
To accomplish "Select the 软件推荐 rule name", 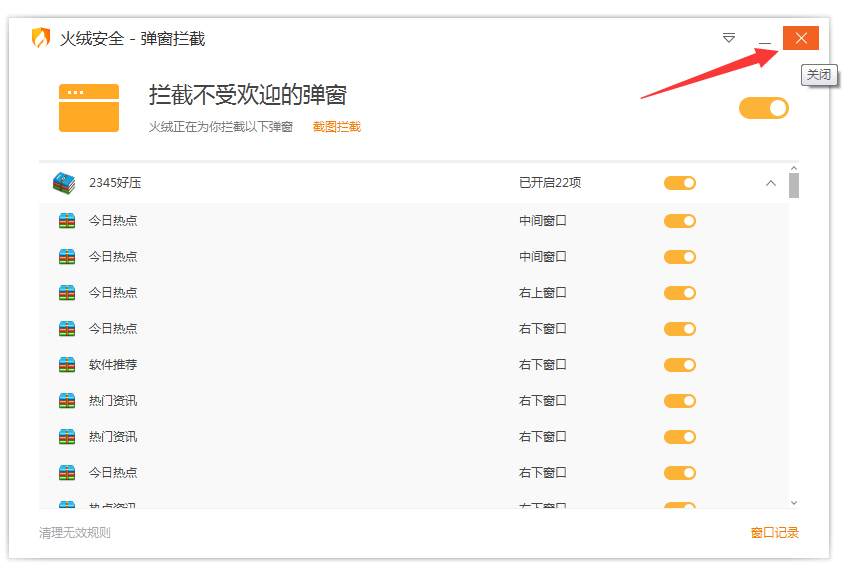I will click(x=113, y=365).
